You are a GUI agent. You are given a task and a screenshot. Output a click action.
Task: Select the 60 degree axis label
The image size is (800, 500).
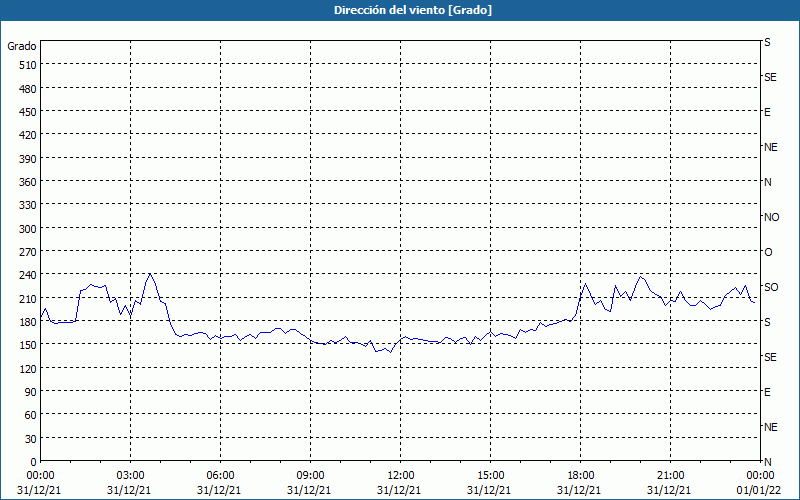tap(31, 415)
